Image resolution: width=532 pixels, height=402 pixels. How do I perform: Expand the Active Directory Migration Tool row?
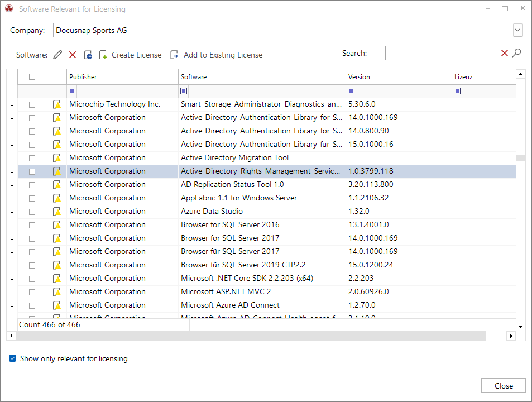[12, 159]
